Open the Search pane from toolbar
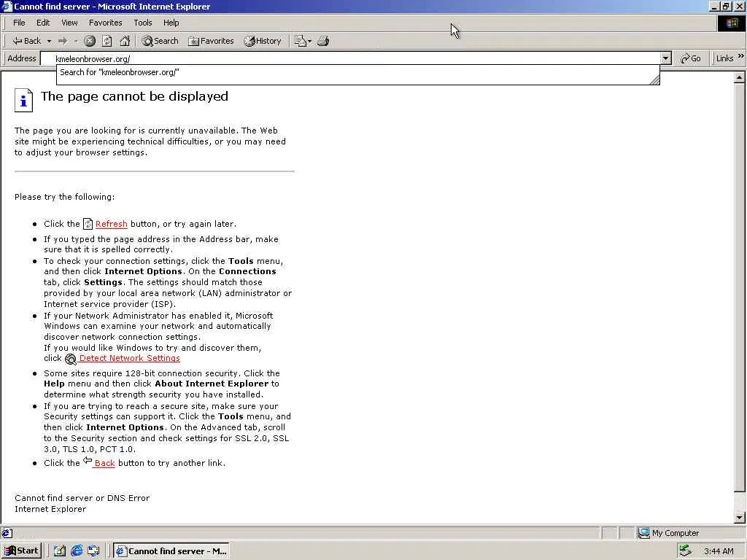Viewport: 747px width, 560px height. [x=160, y=41]
